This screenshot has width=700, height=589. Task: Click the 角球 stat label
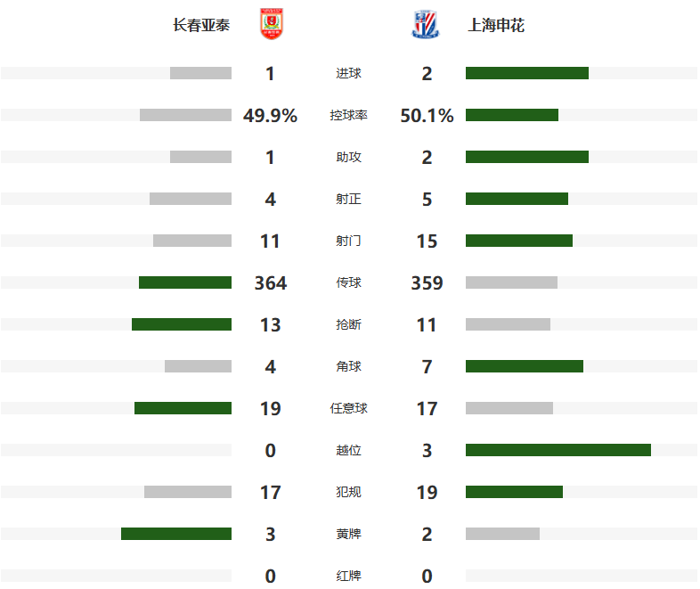348,366
